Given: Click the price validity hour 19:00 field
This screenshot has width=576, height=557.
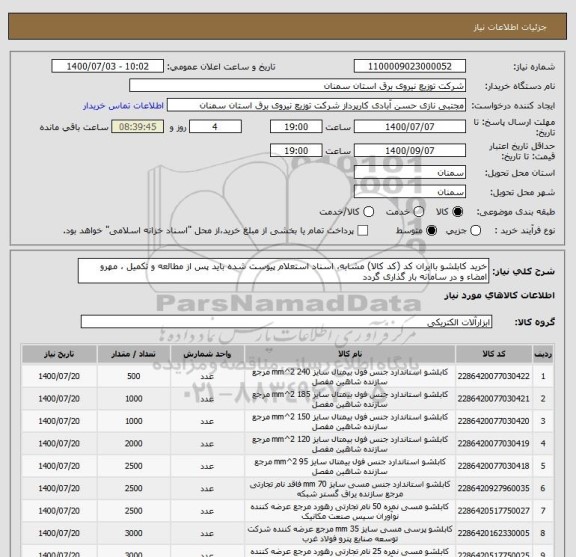Looking at the screenshot, I should [296, 151].
